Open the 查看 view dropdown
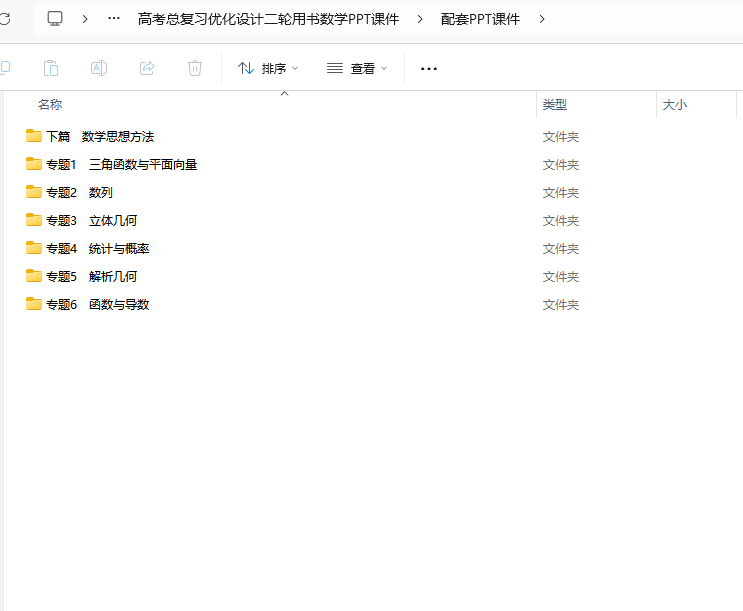The image size is (743, 611). coord(357,68)
